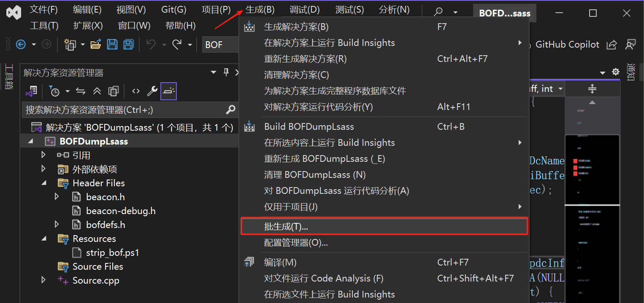644x303 pixels.
Task: Open the 调试(D) menu
Action: 304,10
